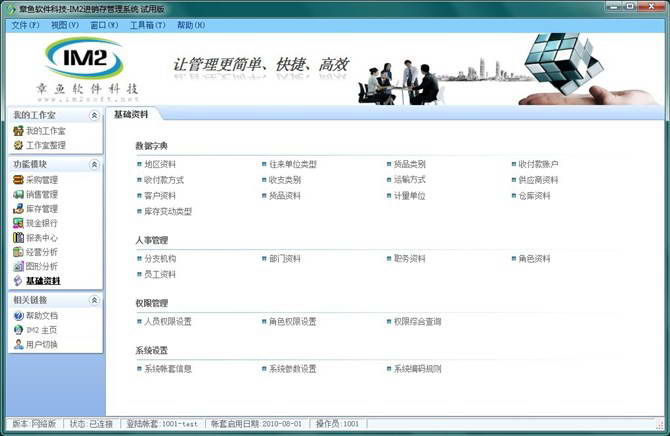670x436 pixels.
Task: Open the 职务资料 link
Action: [x=409, y=259]
